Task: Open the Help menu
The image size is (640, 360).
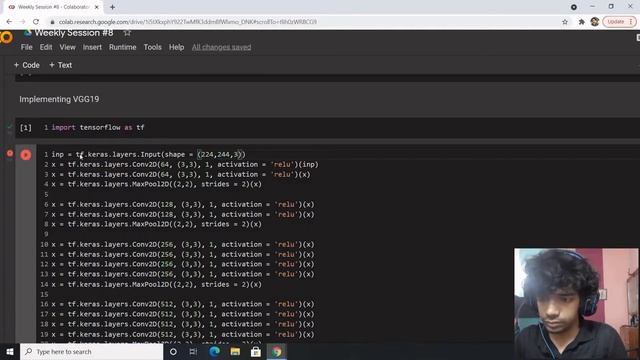Action: click(x=176, y=47)
